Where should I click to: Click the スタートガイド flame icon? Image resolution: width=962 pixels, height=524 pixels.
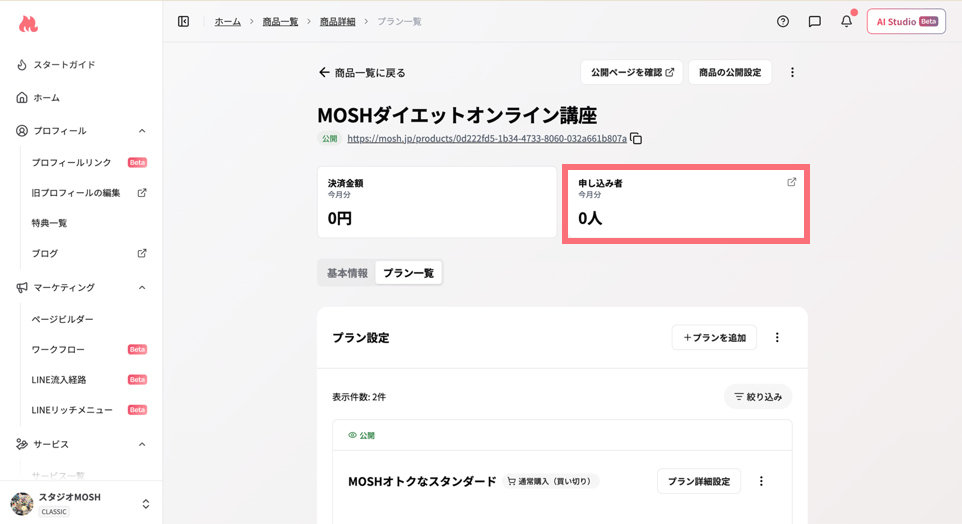22,64
